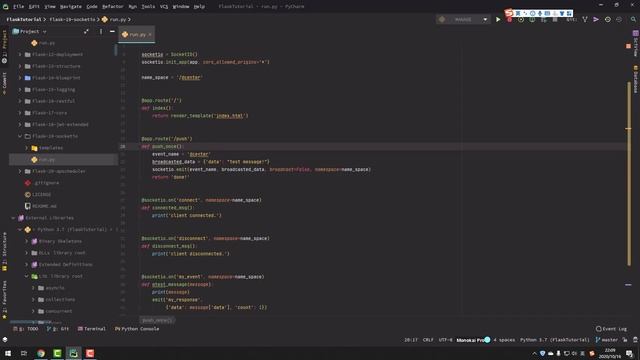This screenshot has width=640, height=360.
Task: Open the Help menu
Action: click(x=199, y=7)
